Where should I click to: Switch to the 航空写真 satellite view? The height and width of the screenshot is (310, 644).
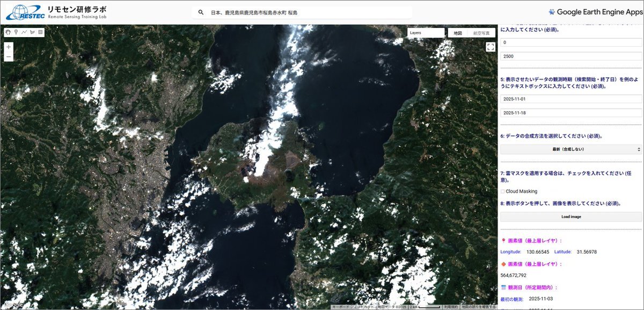tap(481, 33)
